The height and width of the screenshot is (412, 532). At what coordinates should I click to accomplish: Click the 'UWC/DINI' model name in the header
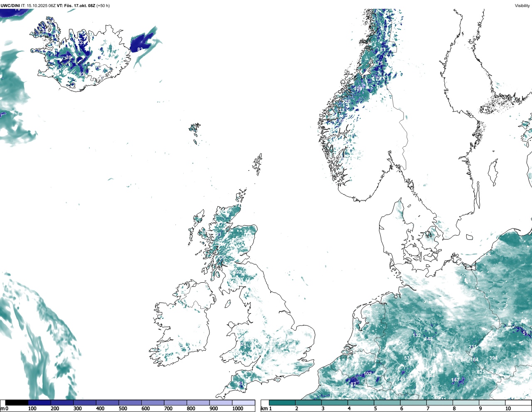point(10,6)
